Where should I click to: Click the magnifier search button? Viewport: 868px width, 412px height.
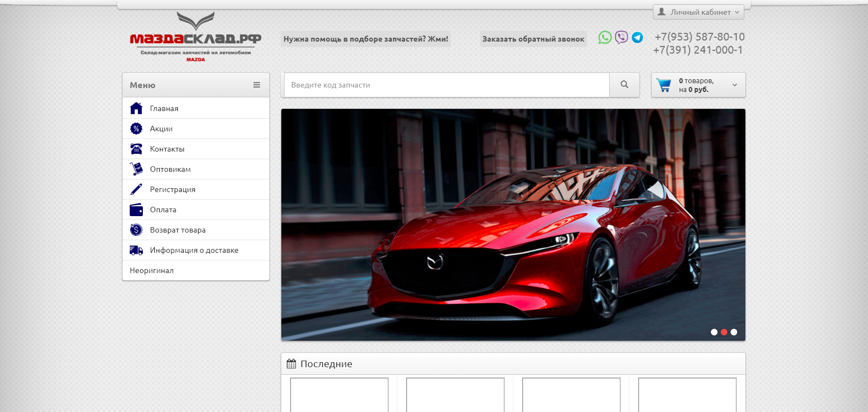pos(624,85)
